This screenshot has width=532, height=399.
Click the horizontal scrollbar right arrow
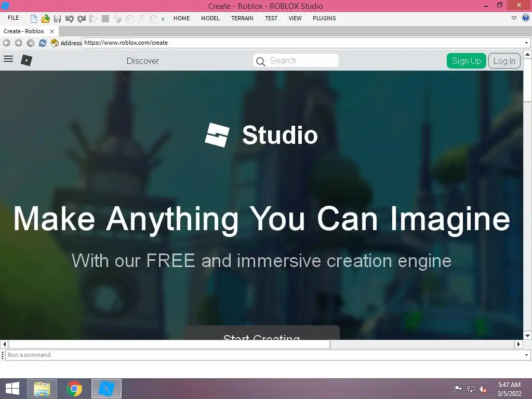[x=518, y=344]
